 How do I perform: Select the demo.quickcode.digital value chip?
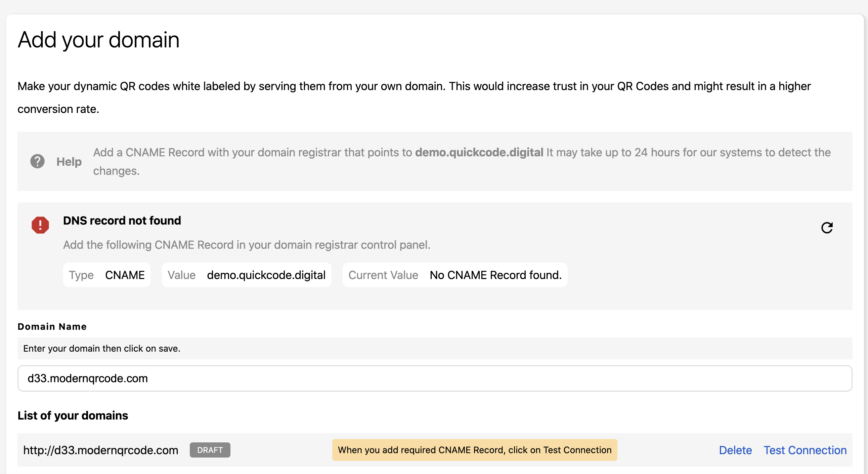246,275
